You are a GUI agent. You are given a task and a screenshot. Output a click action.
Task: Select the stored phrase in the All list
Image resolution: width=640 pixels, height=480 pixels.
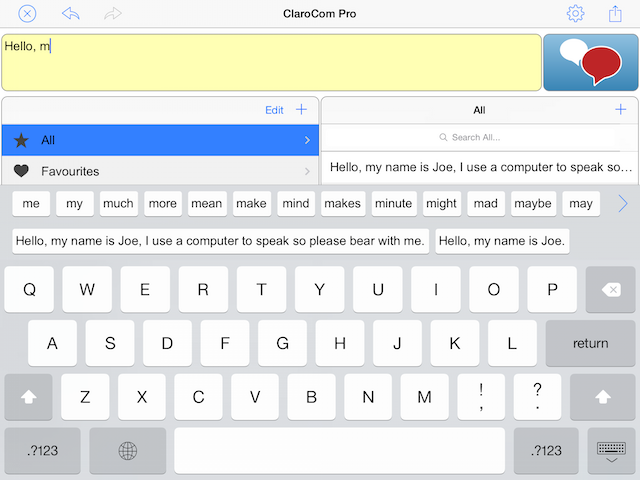(x=480, y=167)
